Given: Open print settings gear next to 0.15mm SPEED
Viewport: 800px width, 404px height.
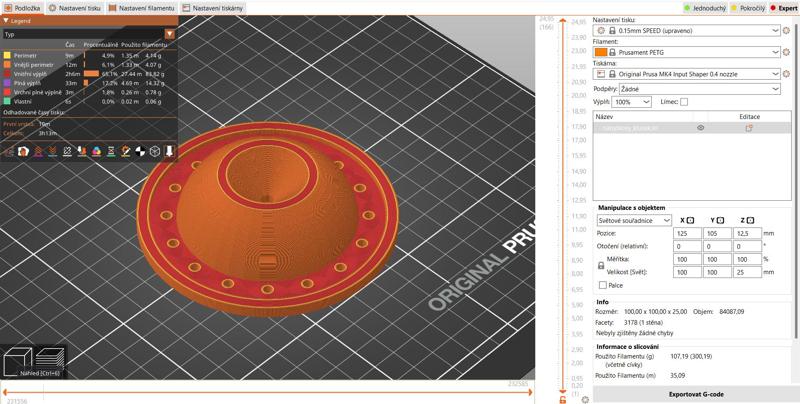Looking at the screenshot, I should tap(786, 31).
